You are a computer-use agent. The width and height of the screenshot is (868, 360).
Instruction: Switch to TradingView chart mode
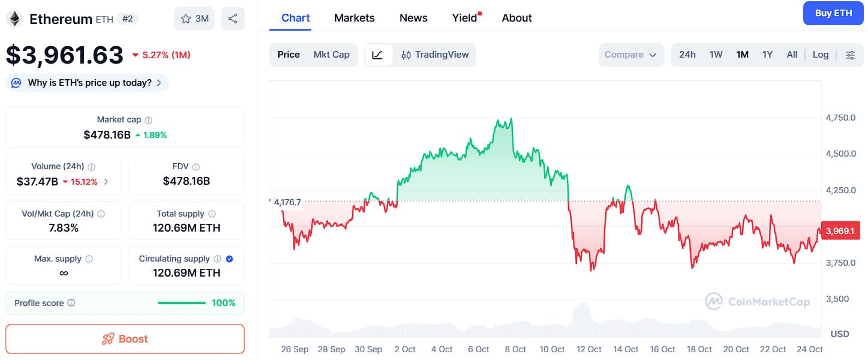point(435,55)
